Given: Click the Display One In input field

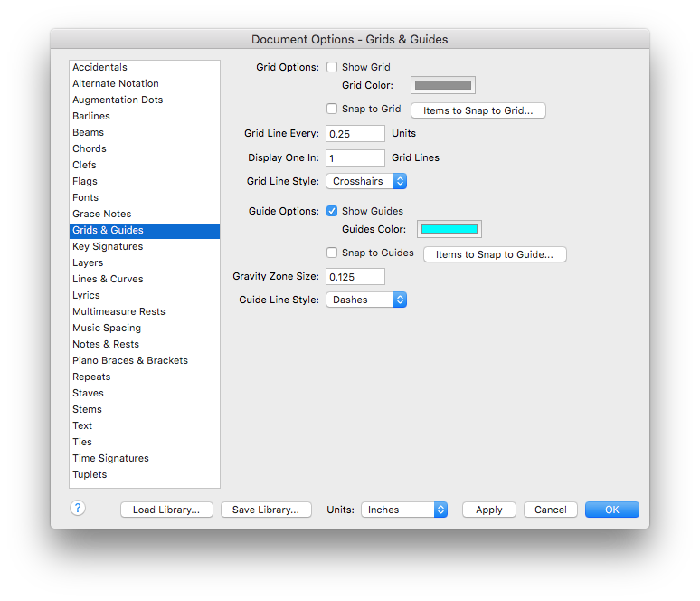Looking at the screenshot, I should tap(355, 157).
